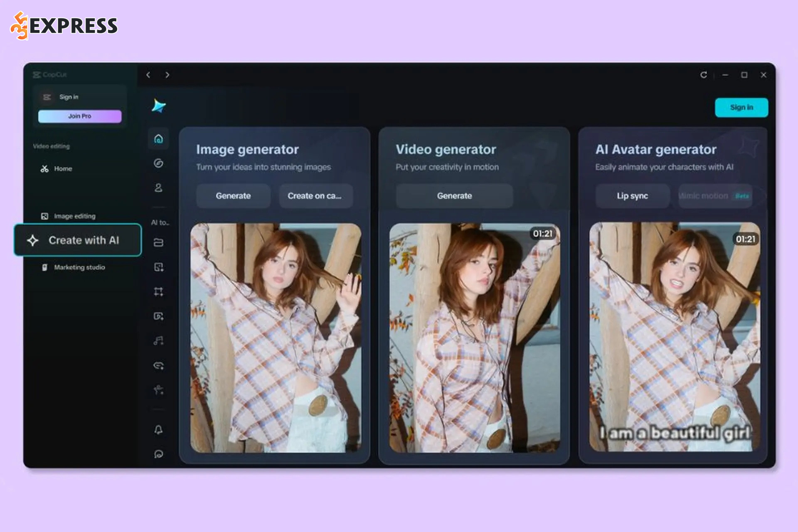Click the Marketing studio icon

click(44, 267)
